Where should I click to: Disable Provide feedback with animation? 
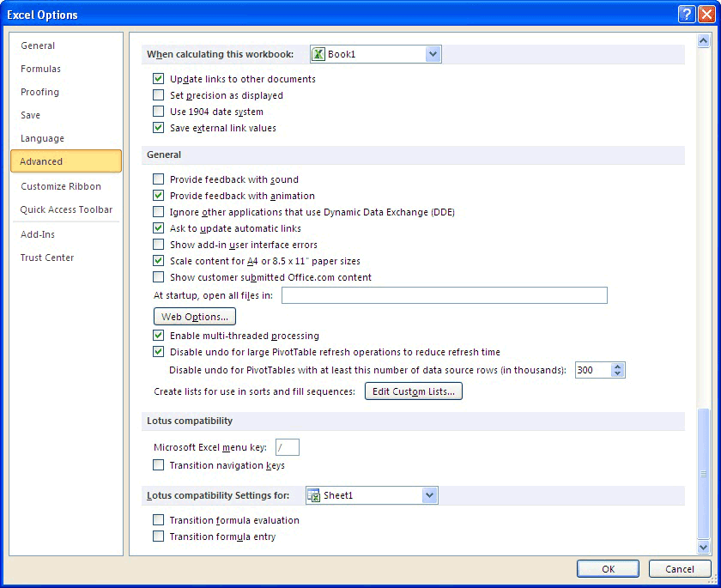click(158, 196)
